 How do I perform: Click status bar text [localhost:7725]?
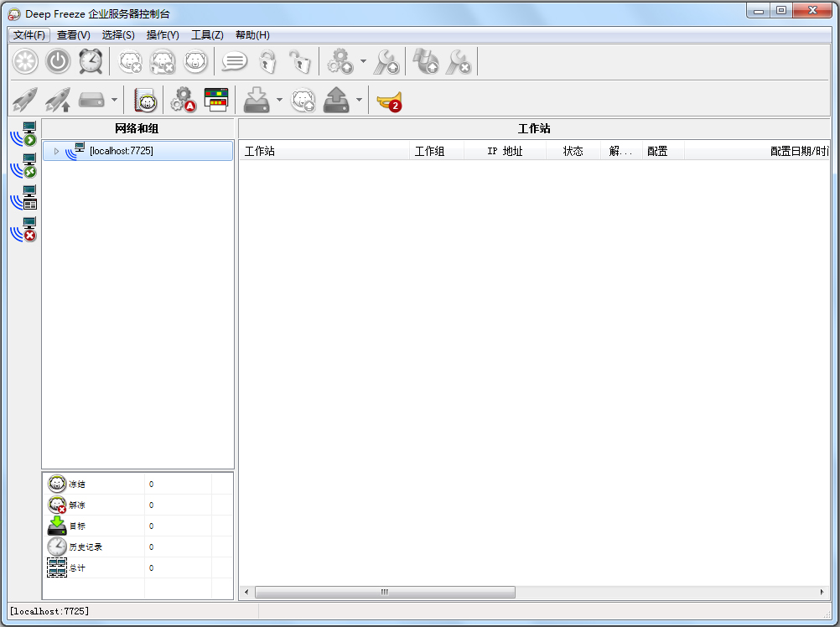49,611
